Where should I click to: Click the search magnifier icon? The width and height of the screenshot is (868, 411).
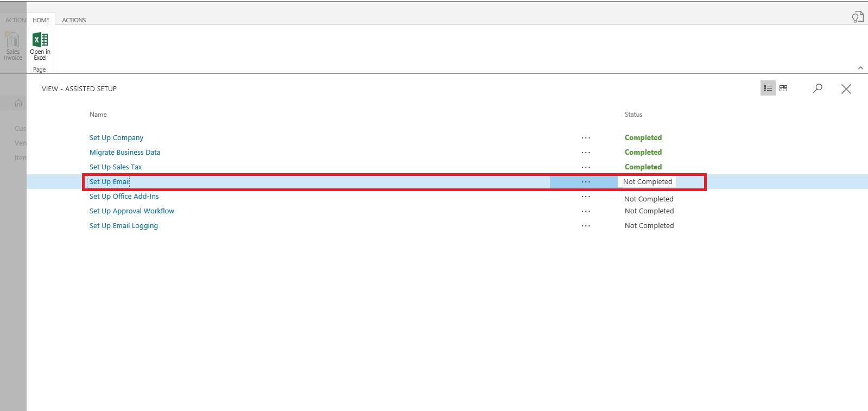pos(818,88)
